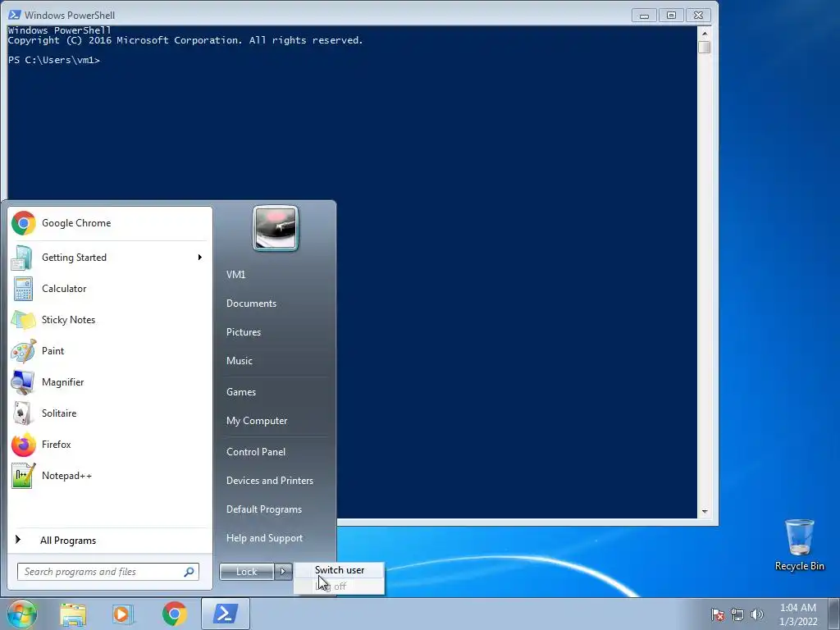Image resolution: width=840 pixels, height=630 pixels.
Task: Select the PowerShell taskbar button
Action: click(x=225, y=614)
